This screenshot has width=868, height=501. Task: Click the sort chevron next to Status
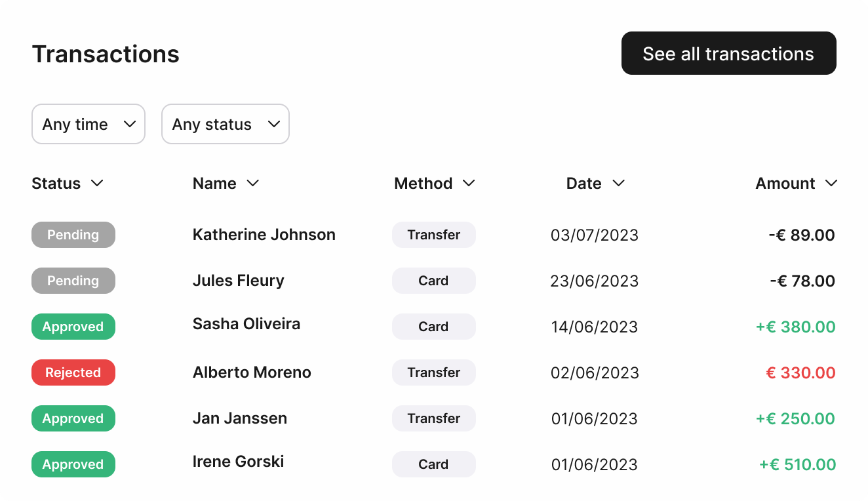[97, 184]
